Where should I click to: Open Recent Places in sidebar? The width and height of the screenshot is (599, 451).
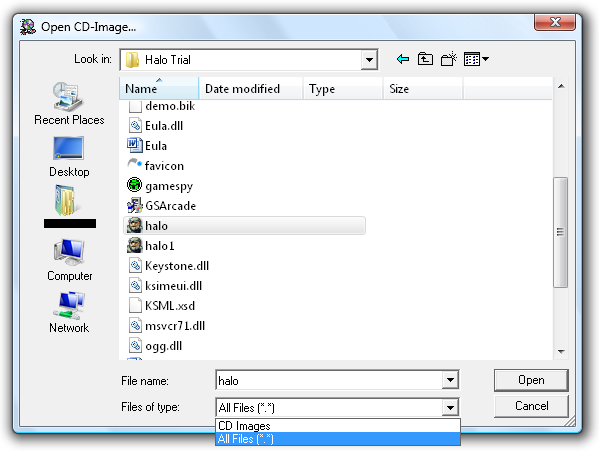pos(69,103)
